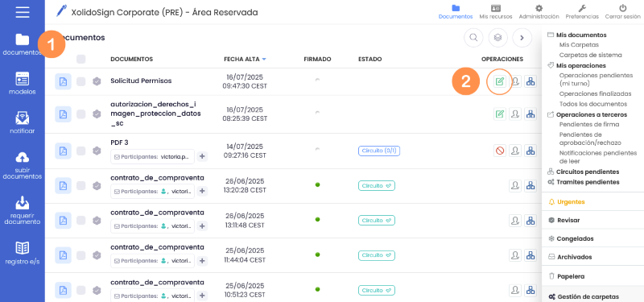
Task: Click the Solicitud Permisos document name
Action: [141, 81]
